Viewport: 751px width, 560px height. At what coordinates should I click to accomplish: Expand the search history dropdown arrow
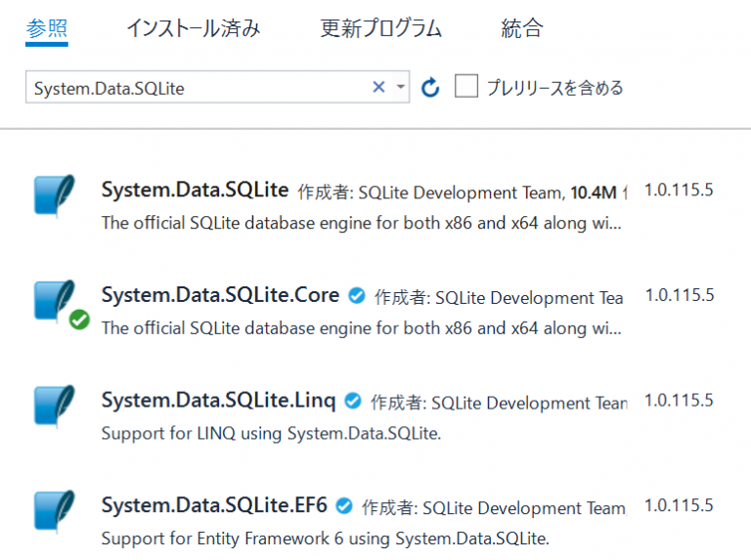click(x=401, y=87)
